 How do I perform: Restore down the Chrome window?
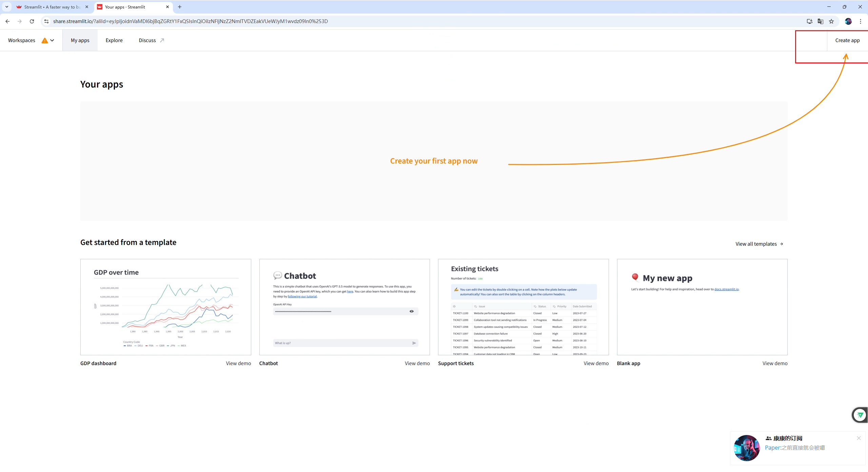pyautogui.click(x=845, y=7)
